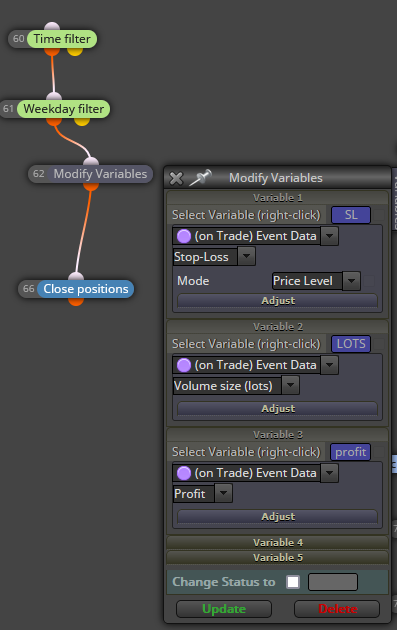Select the Close positions node
397x630 pixels.
[x=86, y=289]
